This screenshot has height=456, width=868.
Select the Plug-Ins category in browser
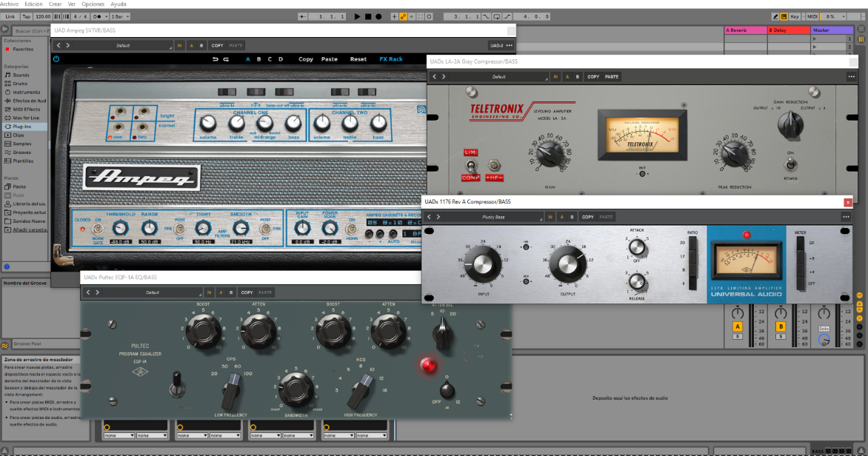pos(22,127)
